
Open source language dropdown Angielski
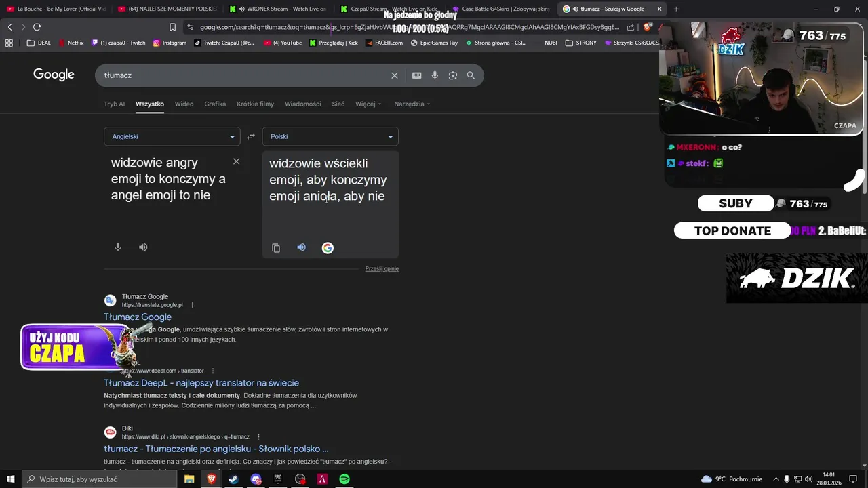click(x=172, y=136)
